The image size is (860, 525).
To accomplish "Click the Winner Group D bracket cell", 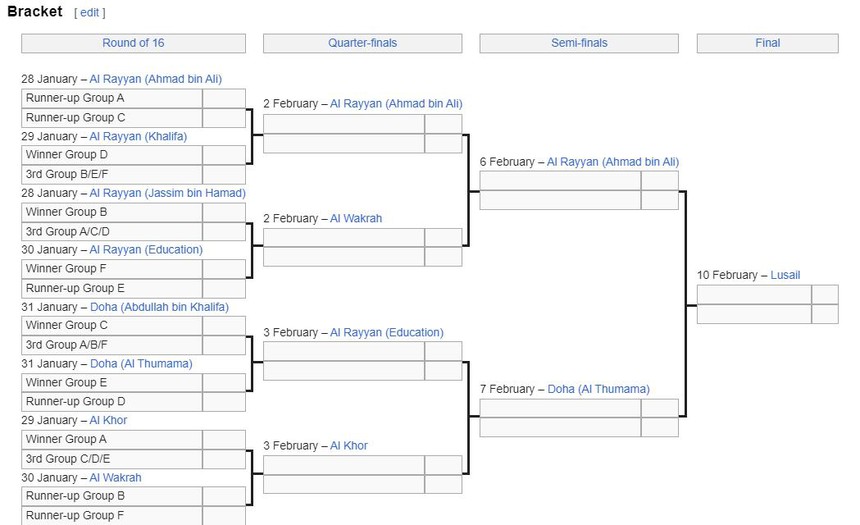I will tap(112, 155).
